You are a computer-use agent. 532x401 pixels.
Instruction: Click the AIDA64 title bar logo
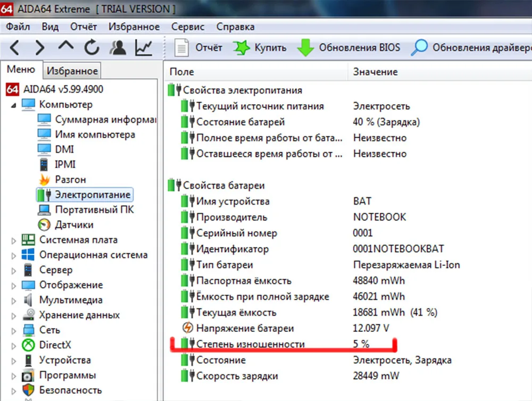(6, 8)
